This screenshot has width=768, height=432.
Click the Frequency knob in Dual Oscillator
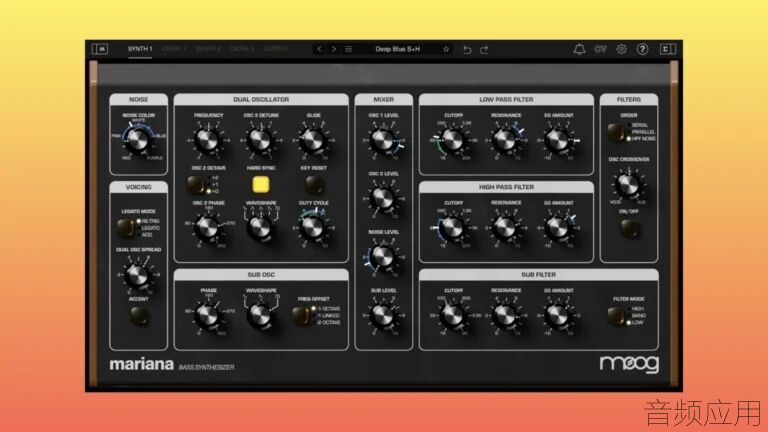(x=208, y=141)
